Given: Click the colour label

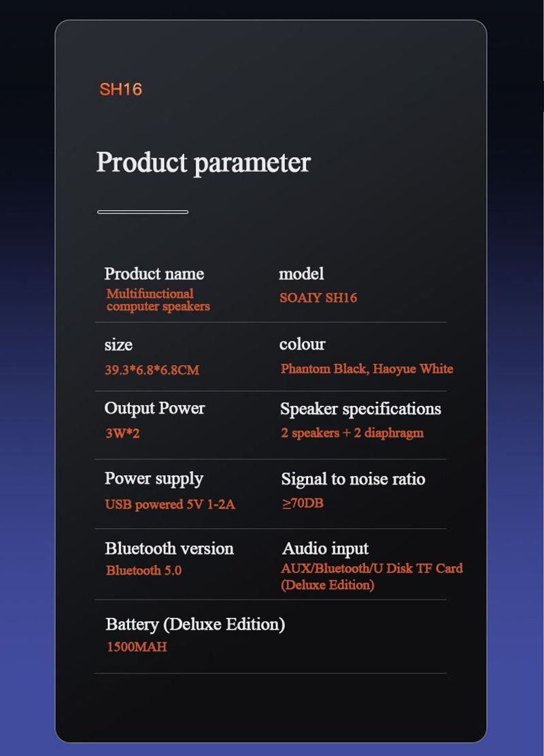Looking at the screenshot, I should coord(303,344).
